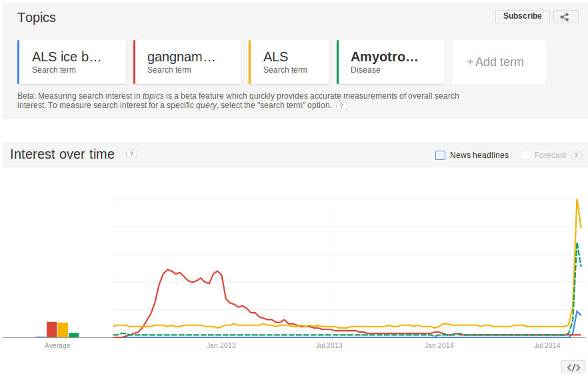Click the Subscribe button
Screen dimensions: 588x378
522,17
